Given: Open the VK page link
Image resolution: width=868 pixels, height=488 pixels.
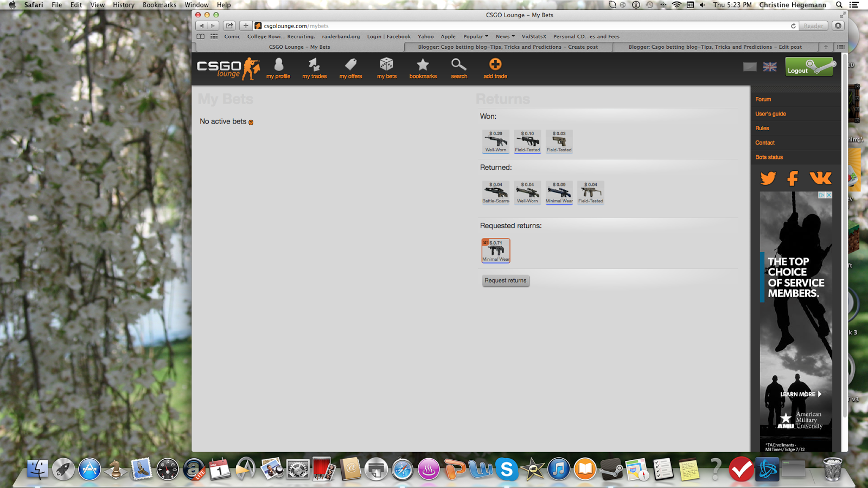Looking at the screenshot, I should click(820, 178).
